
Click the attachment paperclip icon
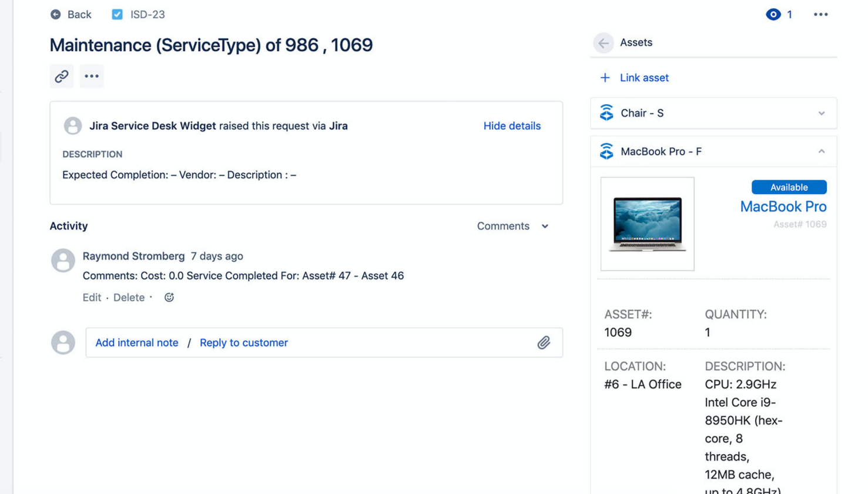coord(544,343)
